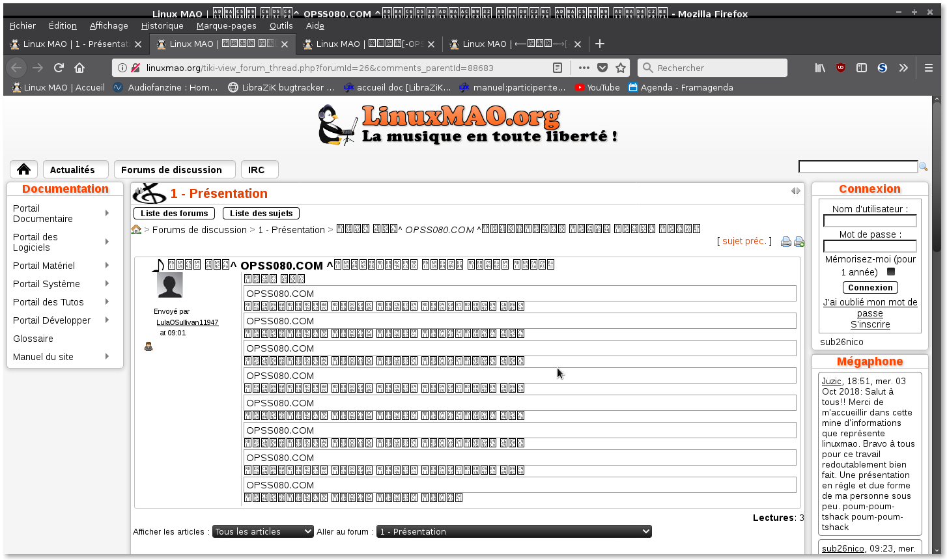Viewport: 947px width, 560px height.
Task: Toggle the column visibility arrows icon
Action: pos(796,191)
